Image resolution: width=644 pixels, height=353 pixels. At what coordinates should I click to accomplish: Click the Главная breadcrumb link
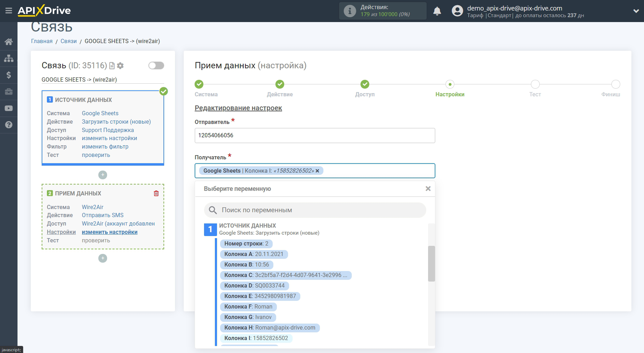click(x=42, y=41)
